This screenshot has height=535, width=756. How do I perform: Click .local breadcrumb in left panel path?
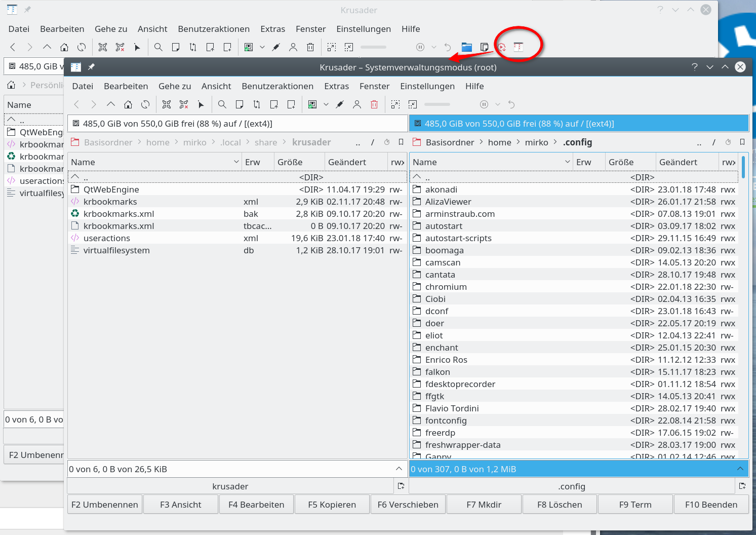click(x=230, y=142)
